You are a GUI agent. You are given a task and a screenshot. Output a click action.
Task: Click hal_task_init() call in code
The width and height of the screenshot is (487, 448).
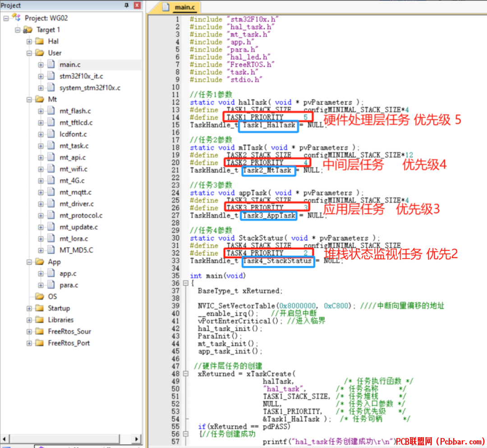click(x=230, y=329)
